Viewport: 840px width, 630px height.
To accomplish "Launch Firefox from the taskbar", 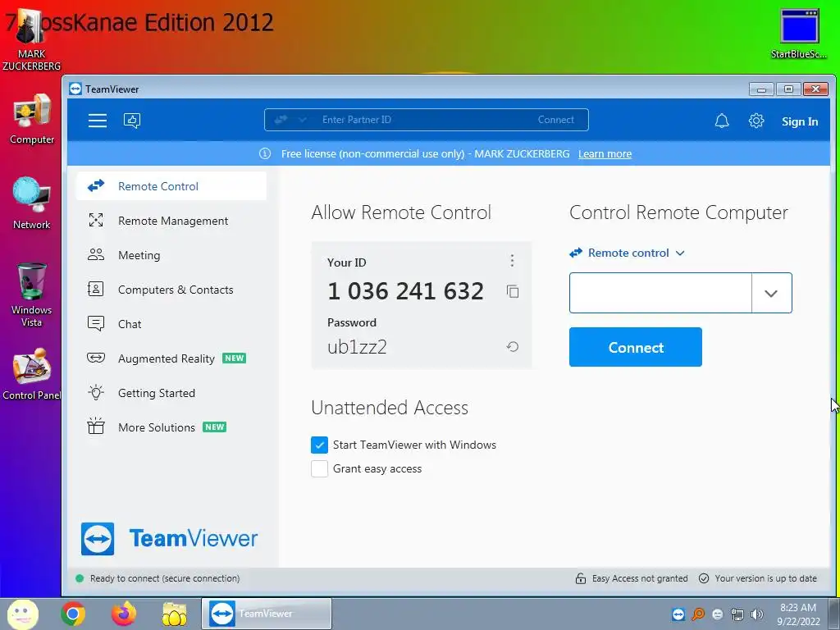I will pos(124,614).
